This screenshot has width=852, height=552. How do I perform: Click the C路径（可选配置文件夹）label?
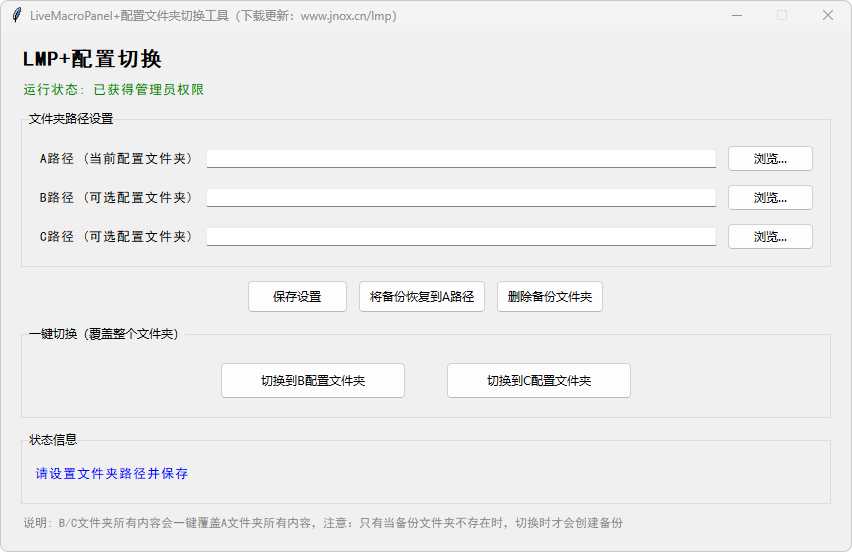tap(116, 237)
